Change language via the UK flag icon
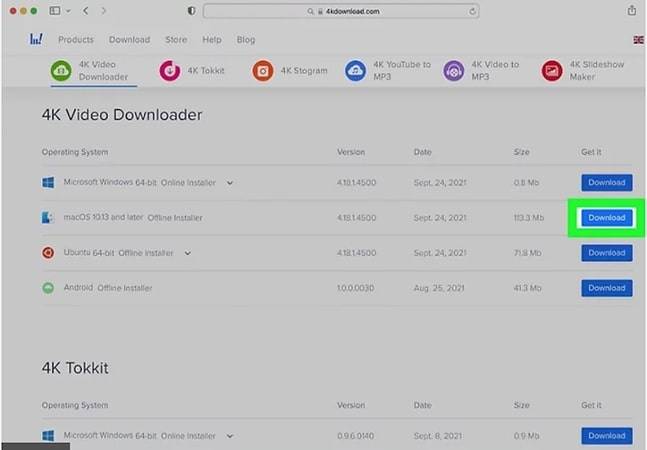This screenshot has height=450, width=647. pyautogui.click(x=638, y=40)
